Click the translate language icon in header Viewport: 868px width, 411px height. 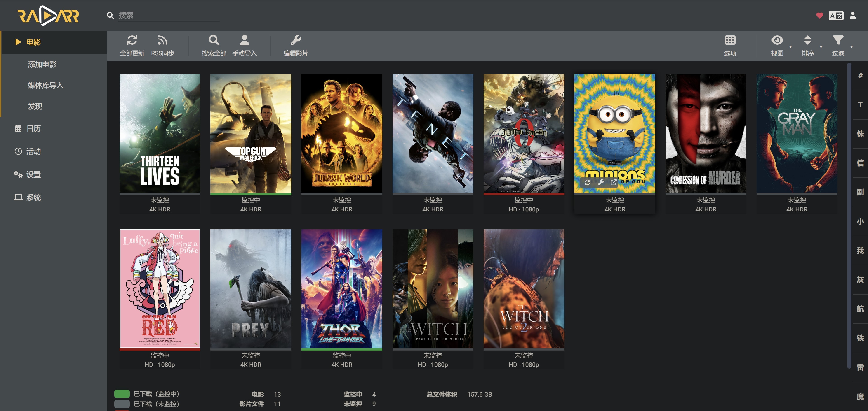pyautogui.click(x=836, y=16)
